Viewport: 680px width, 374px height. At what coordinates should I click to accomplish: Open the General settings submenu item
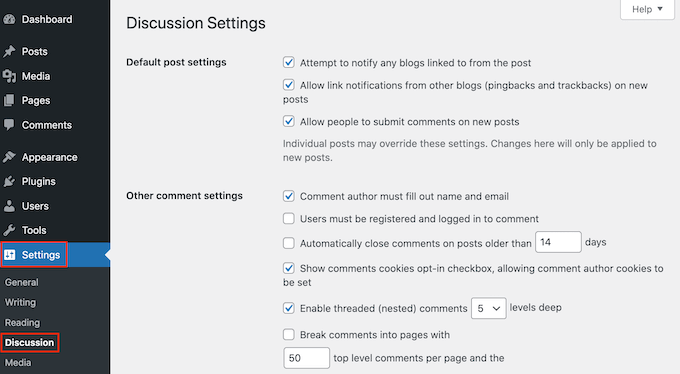22,282
